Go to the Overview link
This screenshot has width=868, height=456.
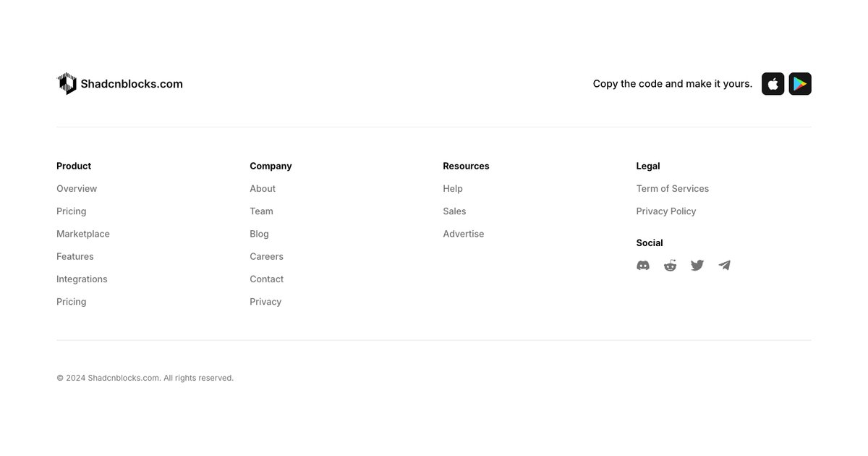(77, 189)
